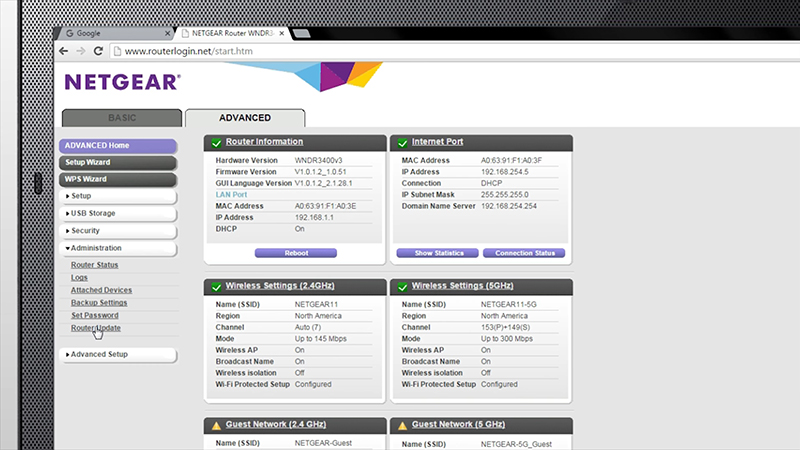Viewport: 800px width, 450px height.
Task: Click the guest SSID NETGEAR-Guest
Action: [x=323, y=443]
